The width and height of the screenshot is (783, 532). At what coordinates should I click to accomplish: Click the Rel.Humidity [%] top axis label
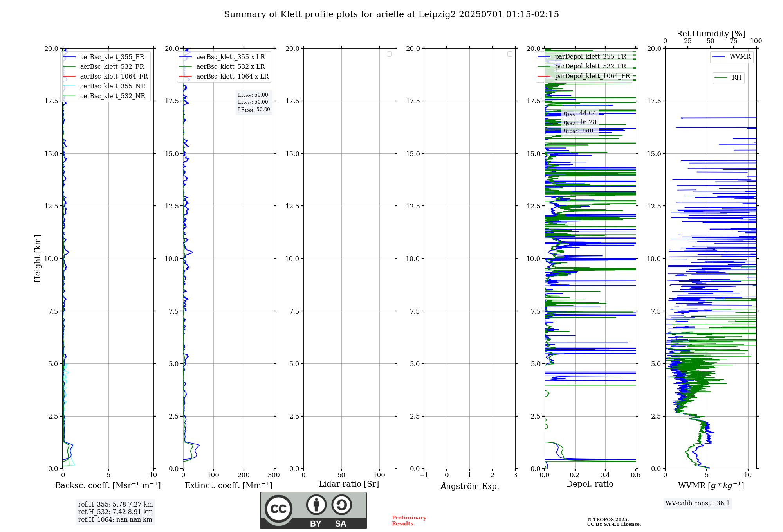click(711, 34)
